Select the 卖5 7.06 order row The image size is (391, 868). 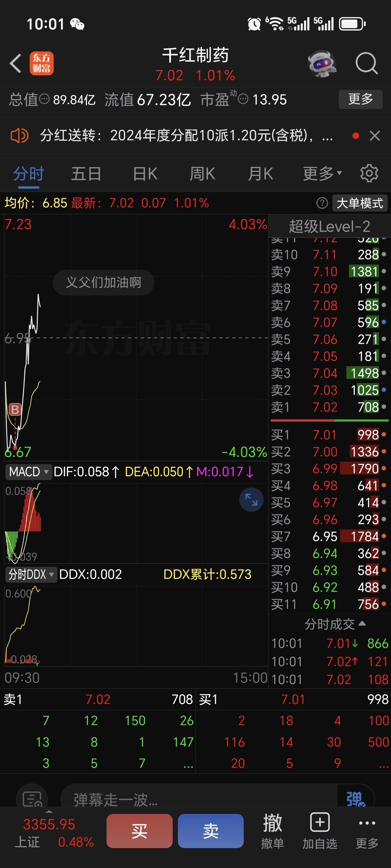coord(329,339)
